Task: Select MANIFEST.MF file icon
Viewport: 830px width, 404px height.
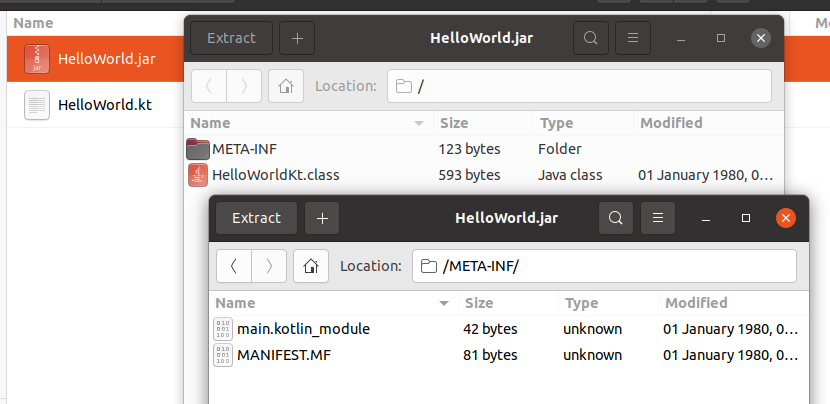Action: point(223,355)
